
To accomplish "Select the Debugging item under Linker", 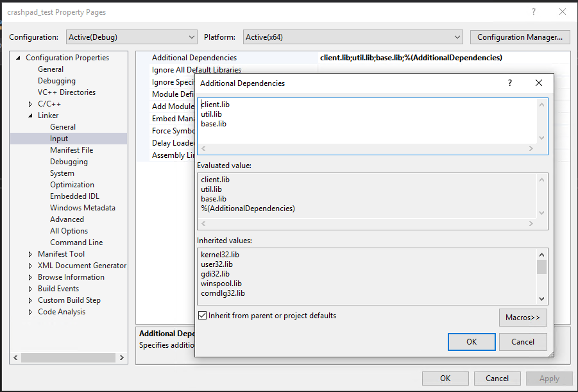I will pyautogui.click(x=68, y=161).
